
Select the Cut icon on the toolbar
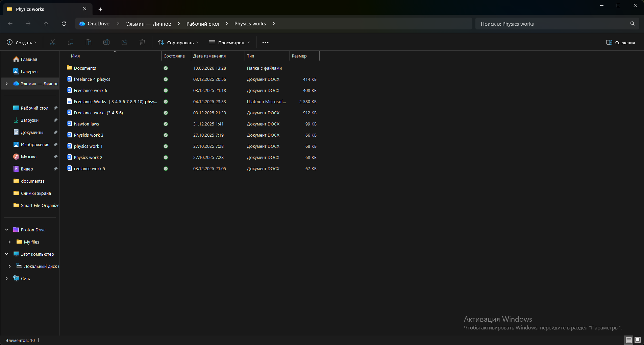click(53, 42)
